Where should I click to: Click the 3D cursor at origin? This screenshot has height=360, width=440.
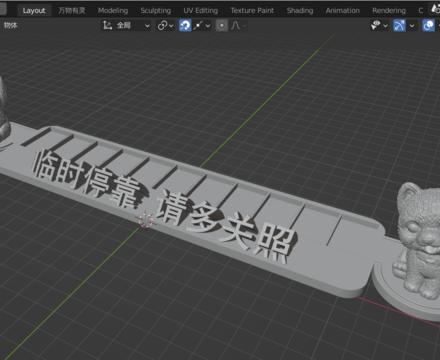[x=145, y=221]
